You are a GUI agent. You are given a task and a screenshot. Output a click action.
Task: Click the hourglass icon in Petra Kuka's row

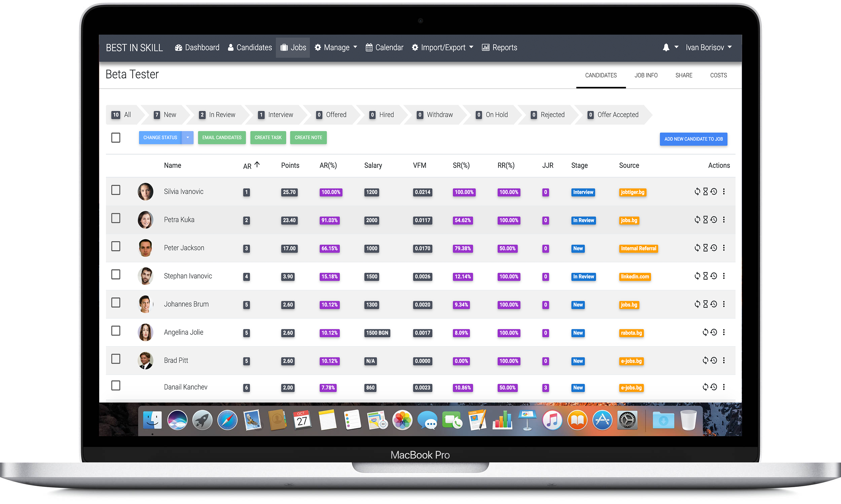705,220
